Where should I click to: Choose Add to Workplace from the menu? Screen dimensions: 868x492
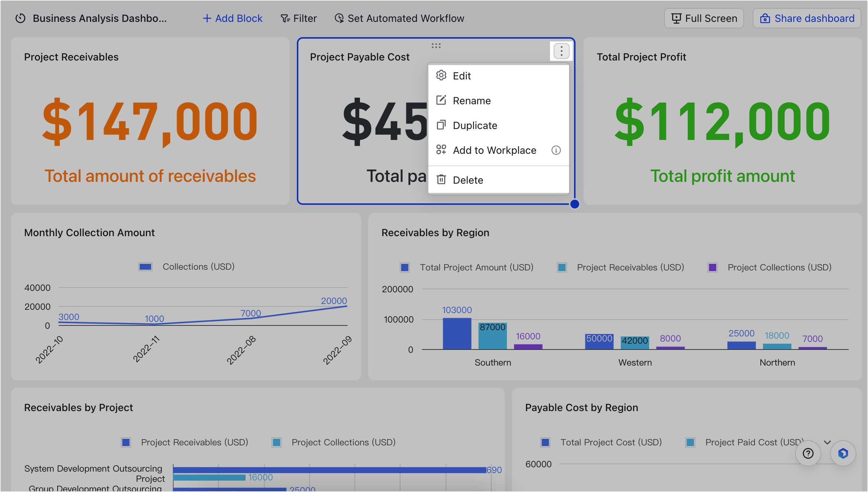pos(495,150)
